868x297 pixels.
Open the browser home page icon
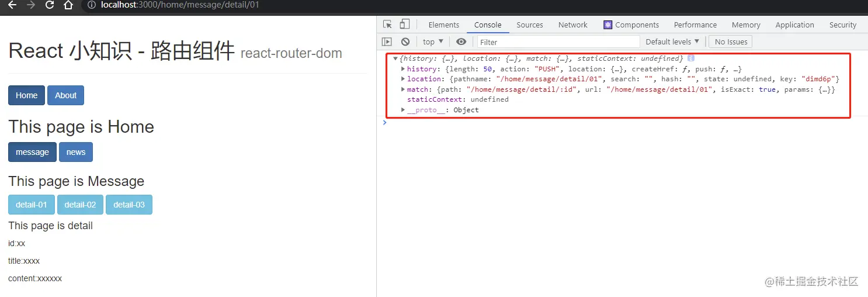point(68,5)
